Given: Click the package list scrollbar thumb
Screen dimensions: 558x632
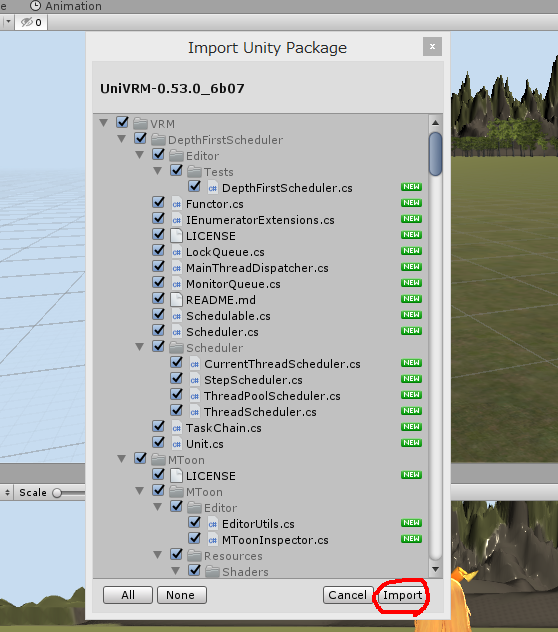Looking at the screenshot, I should tap(435, 154).
